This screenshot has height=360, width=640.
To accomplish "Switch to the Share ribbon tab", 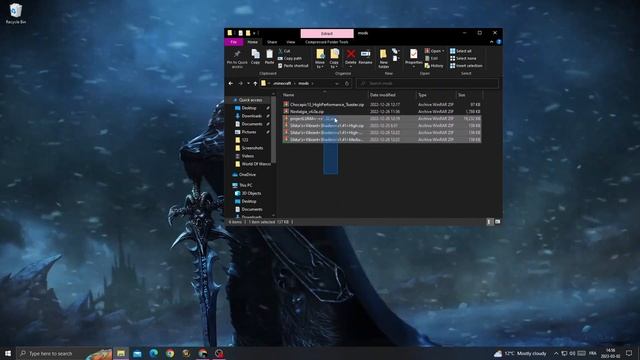I will click(272, 42).
